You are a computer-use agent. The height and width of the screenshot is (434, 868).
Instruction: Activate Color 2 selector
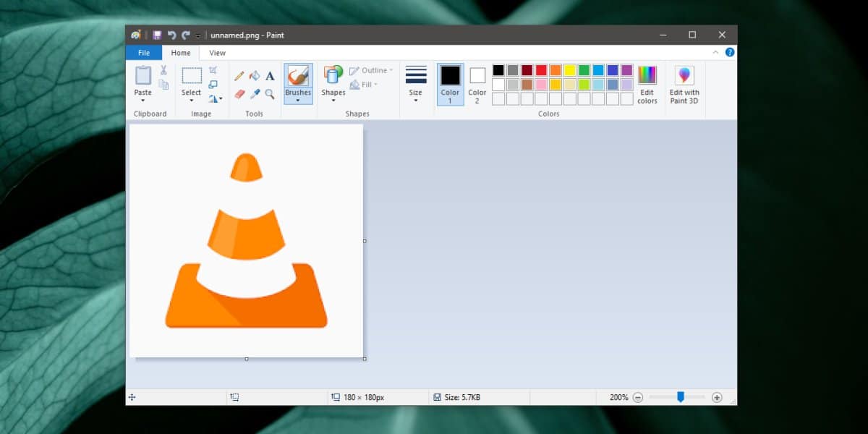[477, 84]
